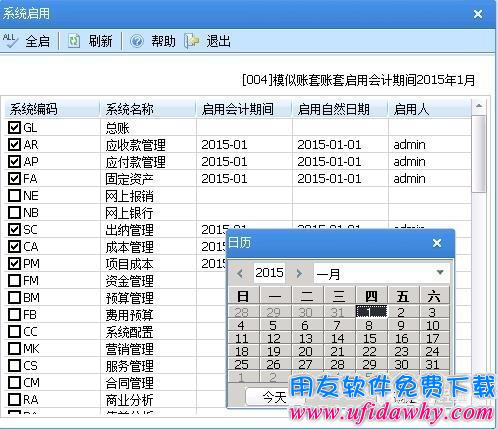Check the BM 预算管理 checkbox
Image resolution: width=498 pixels, height=429 pixels.
point(14,297)
